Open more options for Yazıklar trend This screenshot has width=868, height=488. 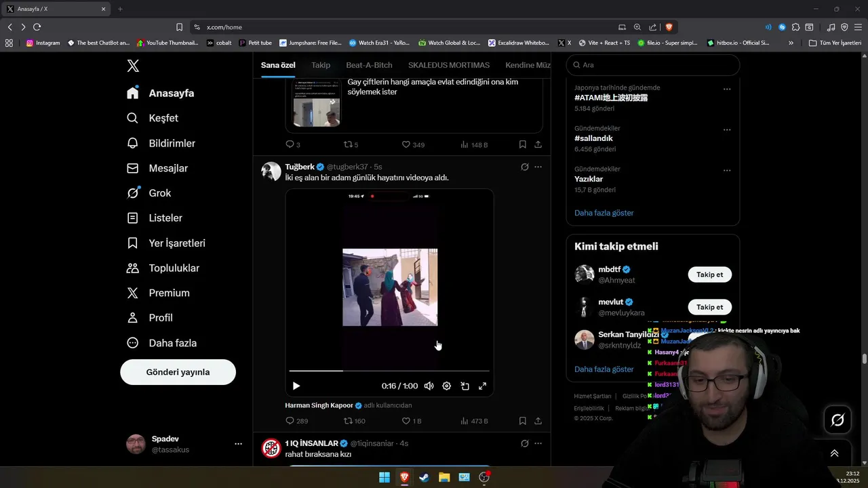coord(727,170)
